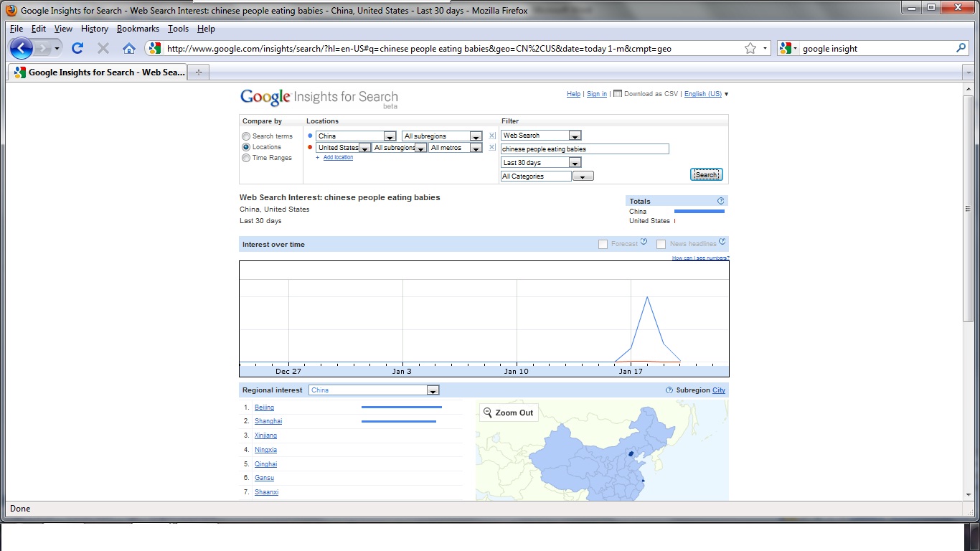The image size is (980, 551).
Task: Select Search terms compare option
Action: 246,136
